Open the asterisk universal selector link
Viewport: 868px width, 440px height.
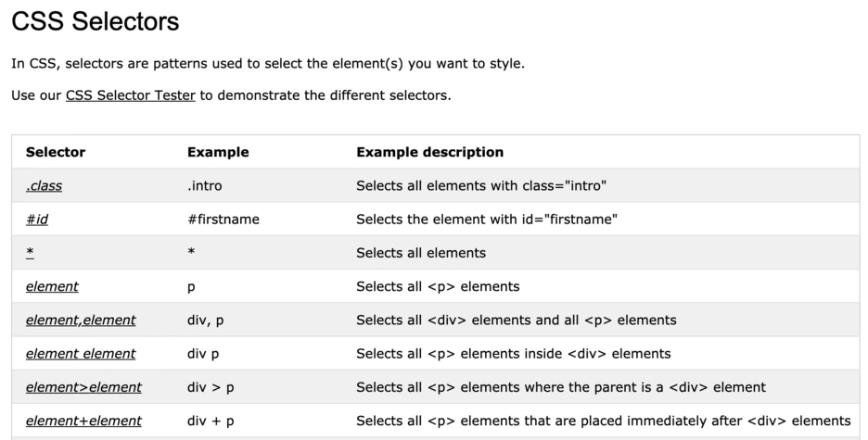point(30,253)
